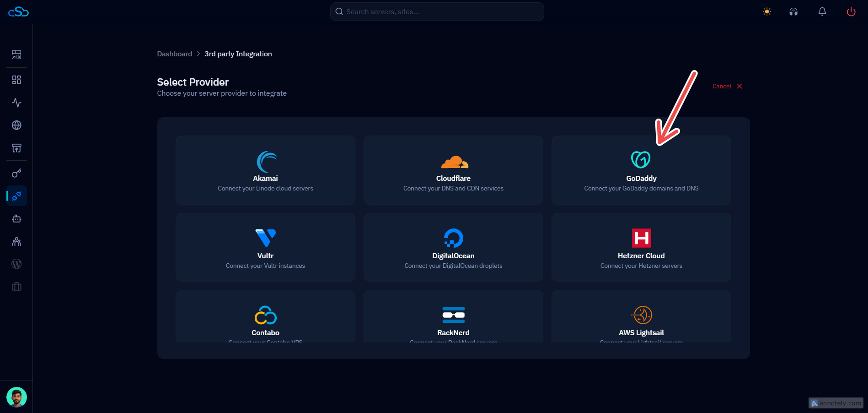The image size is (868, 413).
Task: Open the archive box sidebar icon
Action: click(x=16, y=148)
